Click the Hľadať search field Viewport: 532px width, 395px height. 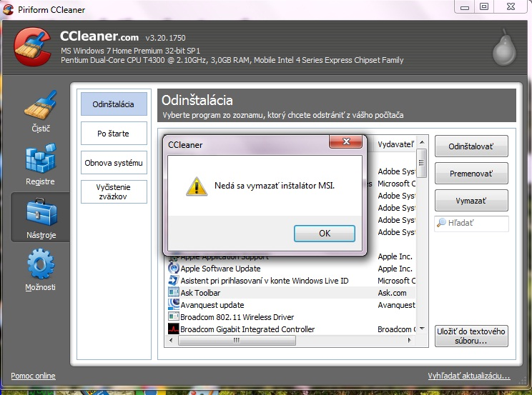coord(472,224)
